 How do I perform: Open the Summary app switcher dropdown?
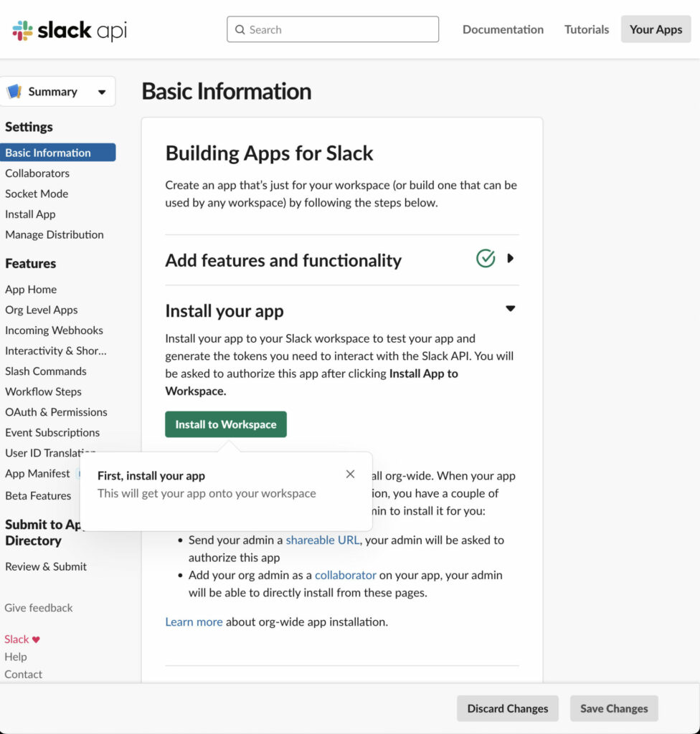[x=58, y=91]
